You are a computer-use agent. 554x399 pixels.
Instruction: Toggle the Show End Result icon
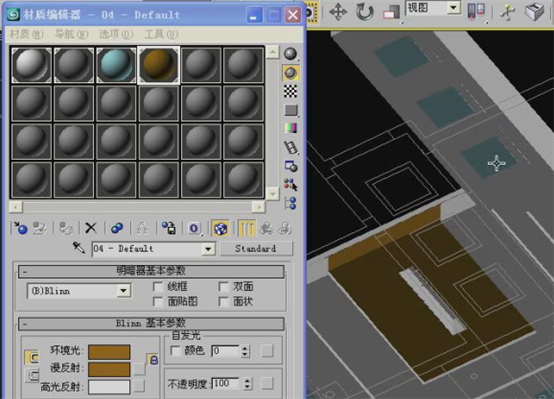pos(247,228)
